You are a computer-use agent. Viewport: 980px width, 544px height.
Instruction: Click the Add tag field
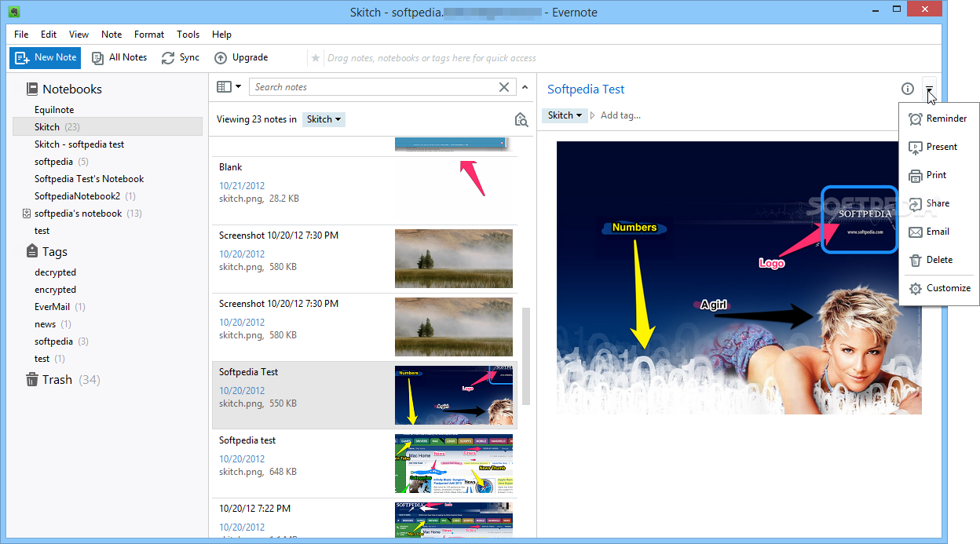click(x=620, y=115)
